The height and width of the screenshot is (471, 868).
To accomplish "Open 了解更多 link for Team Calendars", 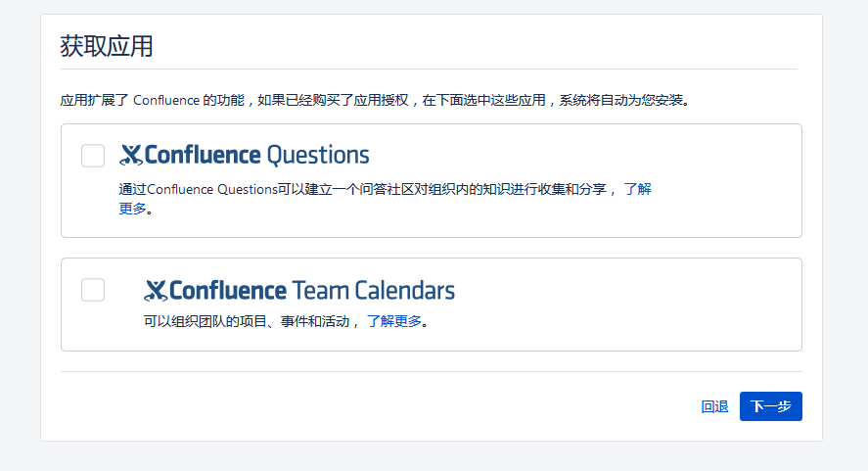I will tap(394, 321).
